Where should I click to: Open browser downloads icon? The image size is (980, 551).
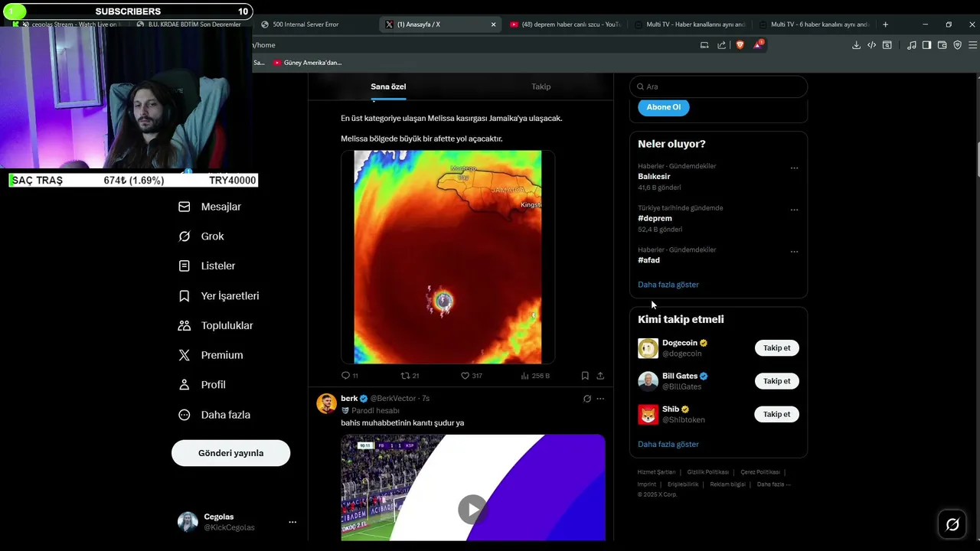856,45
